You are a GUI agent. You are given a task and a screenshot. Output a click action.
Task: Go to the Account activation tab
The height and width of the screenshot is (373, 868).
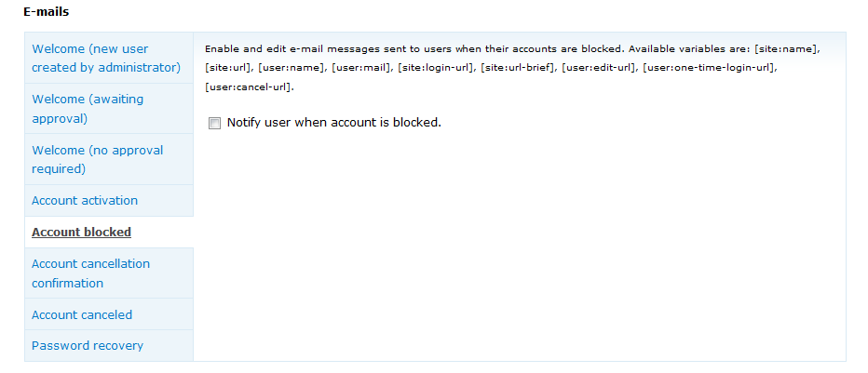point(85,200)
